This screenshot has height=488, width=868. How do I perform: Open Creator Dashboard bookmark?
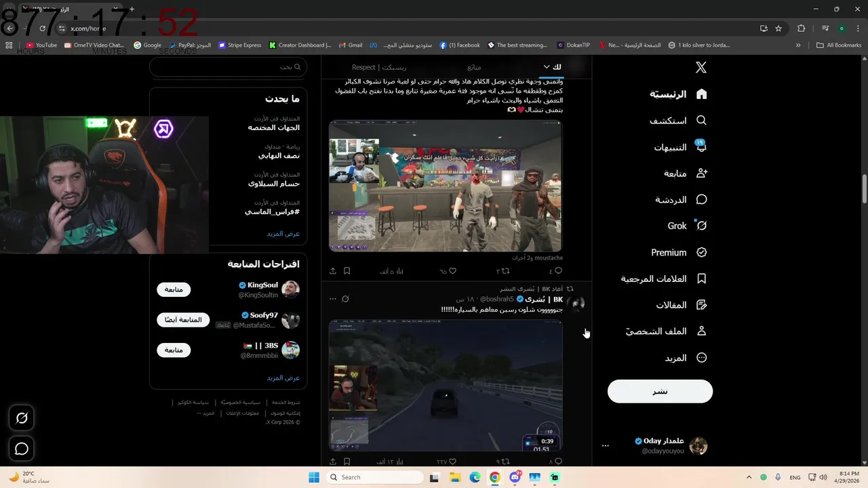coord(300,45)
